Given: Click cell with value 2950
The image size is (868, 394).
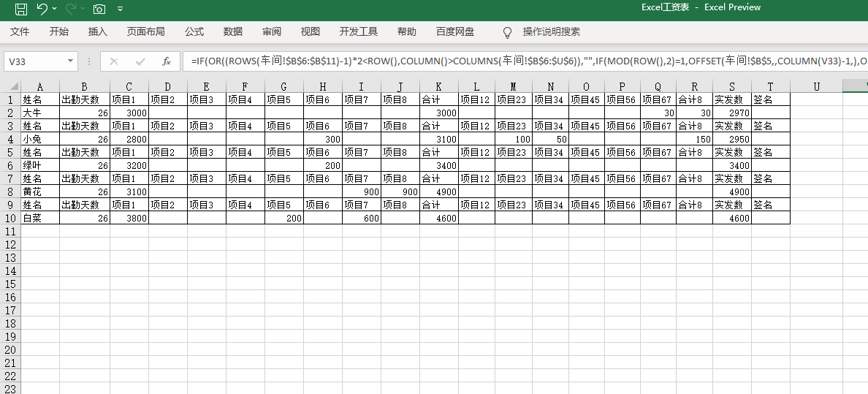Looking at the screenshot, I should 732,139.
